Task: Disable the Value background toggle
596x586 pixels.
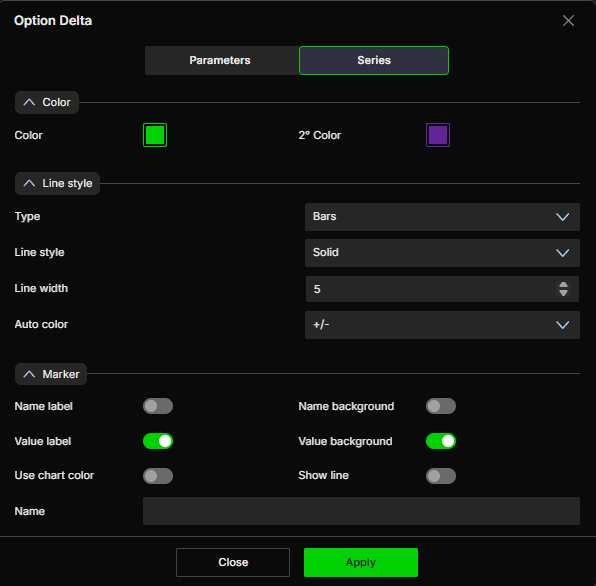Action: pos(441,441)
